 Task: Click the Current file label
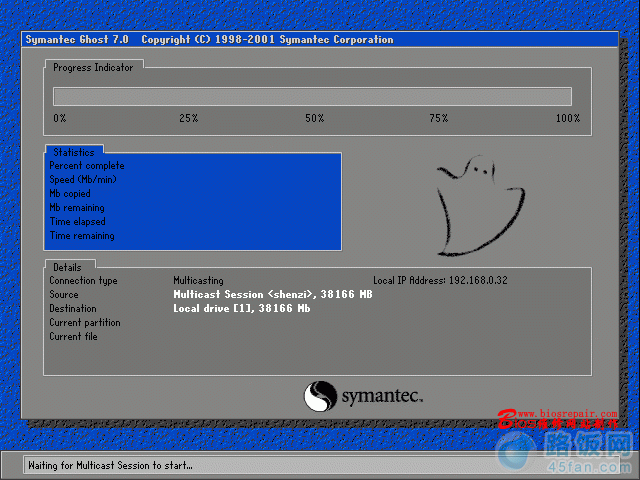(73, 336)
